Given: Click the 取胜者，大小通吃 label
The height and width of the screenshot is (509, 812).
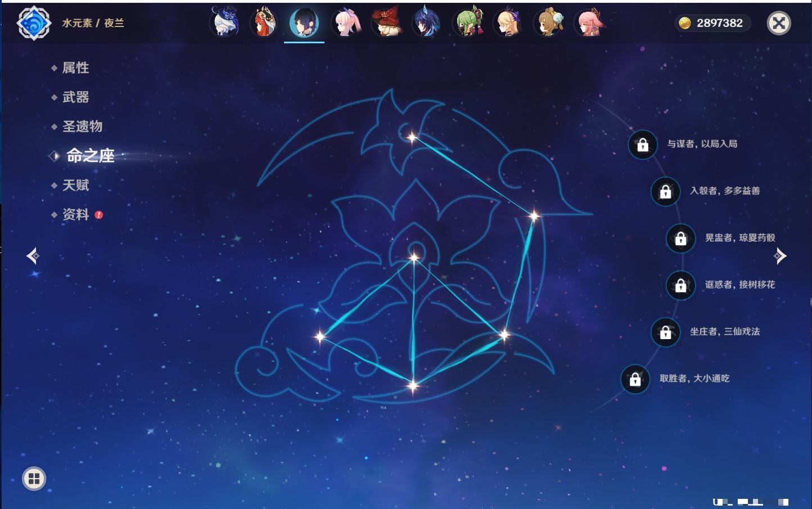Looking at the screenshot, I should coord(694,379).
